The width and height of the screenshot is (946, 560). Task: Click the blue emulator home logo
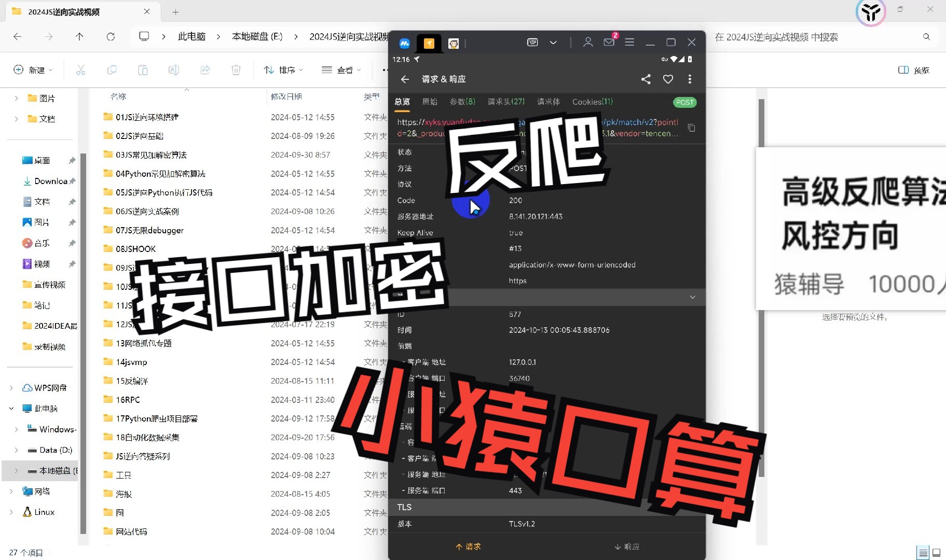coord(405,43)
